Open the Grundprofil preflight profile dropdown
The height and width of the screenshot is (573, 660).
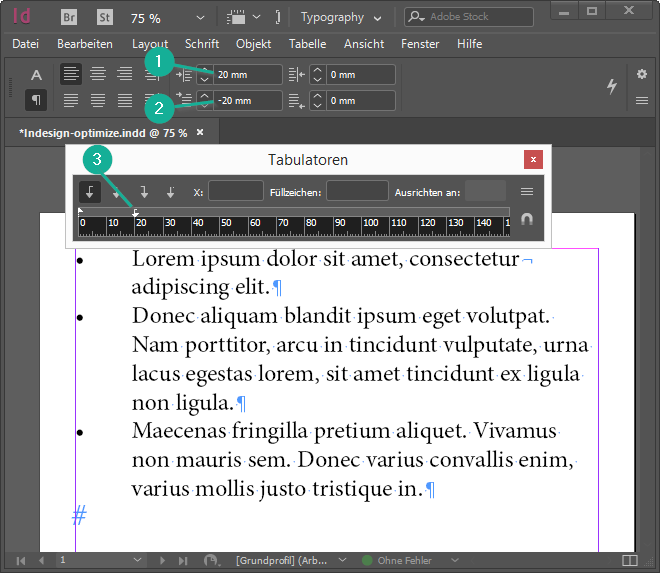[343, 560]
